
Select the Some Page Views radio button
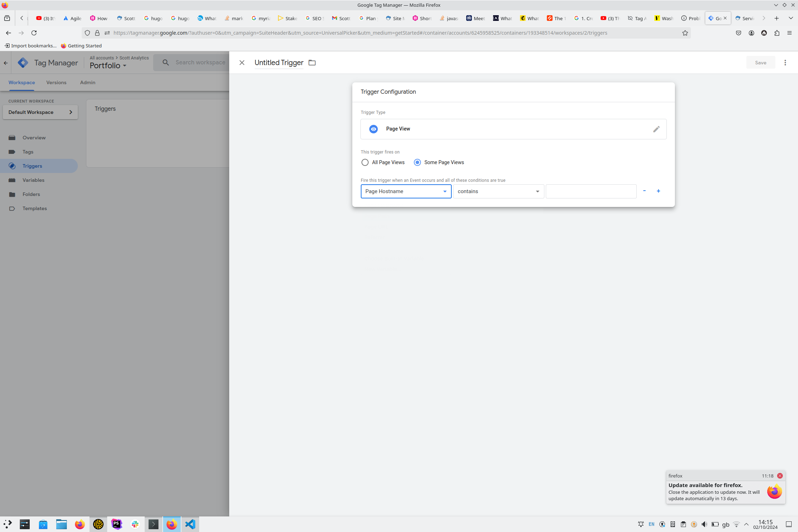(417, 162)
